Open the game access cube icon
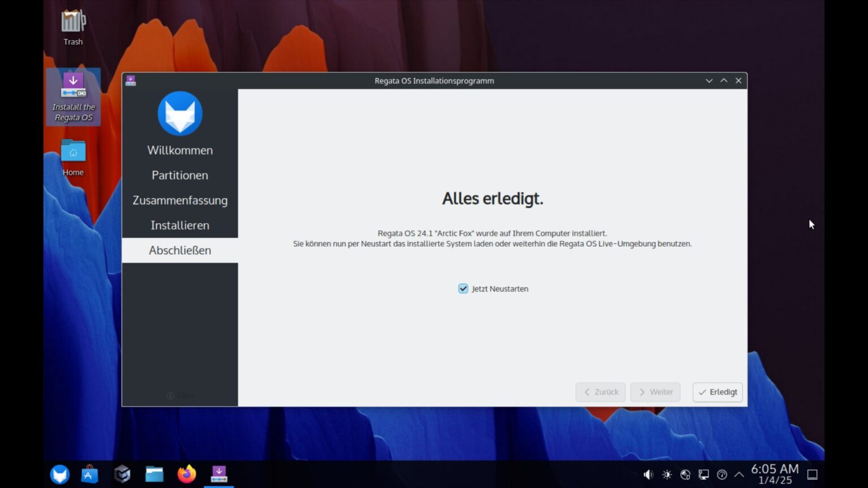This screenshot has height=488, width=868. [x=122, y=474]
